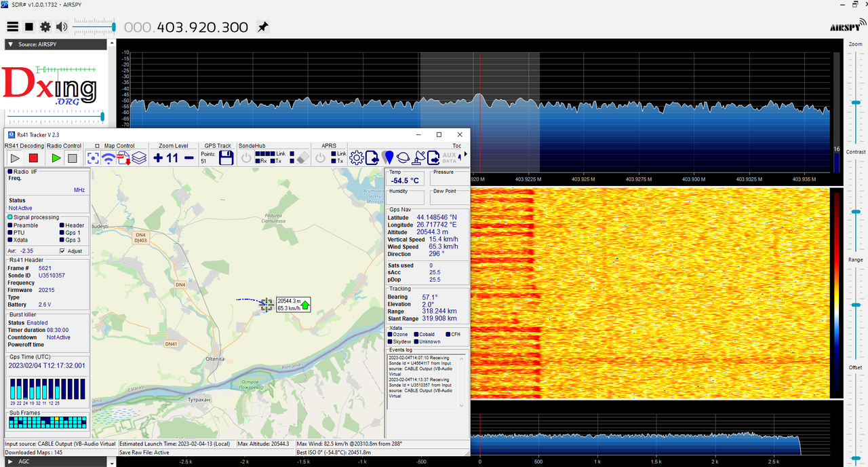
Task: Center the map on the sonde
Action: pos(93,158)
